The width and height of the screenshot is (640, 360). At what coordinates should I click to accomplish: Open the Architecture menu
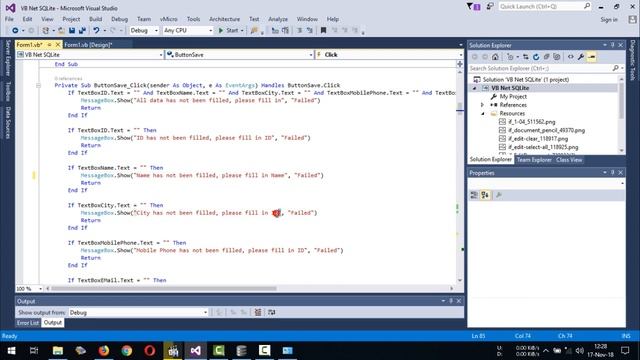[x=224, y=19]
